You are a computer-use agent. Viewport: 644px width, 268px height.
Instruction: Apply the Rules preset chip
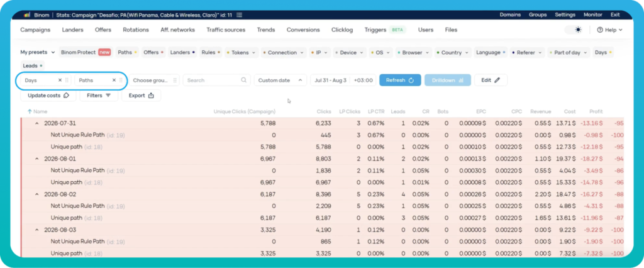[211, 52]
